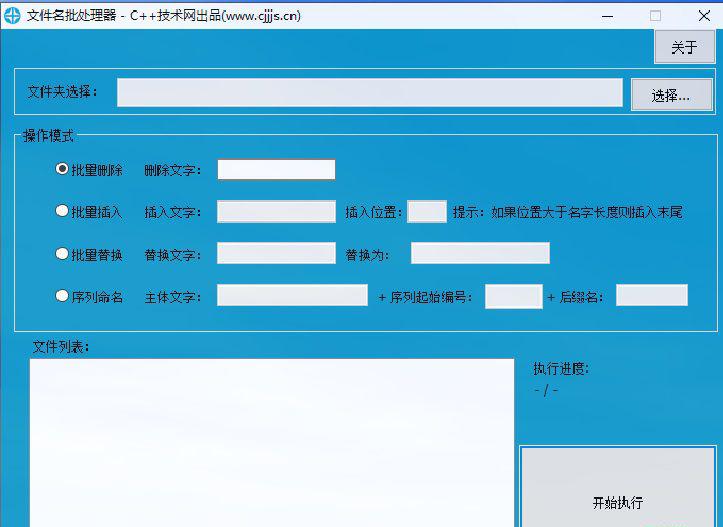Click the 选择... folder browse button
Screen dimensions: 723x527
pos(672,95)
